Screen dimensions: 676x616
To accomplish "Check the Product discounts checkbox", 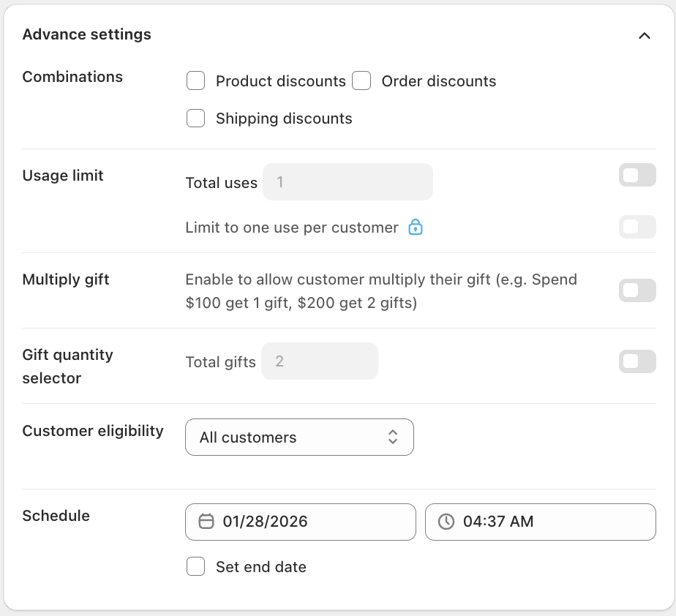I will tap(196, 81).
